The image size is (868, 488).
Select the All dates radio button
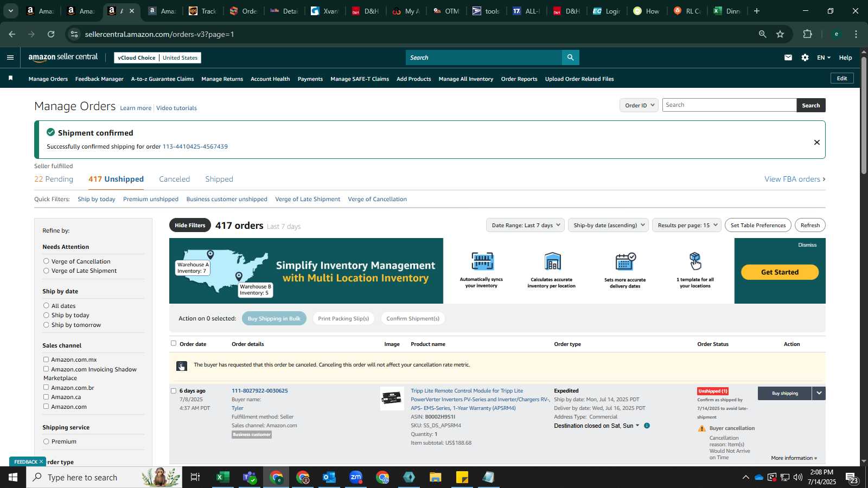tap(46, 306)
